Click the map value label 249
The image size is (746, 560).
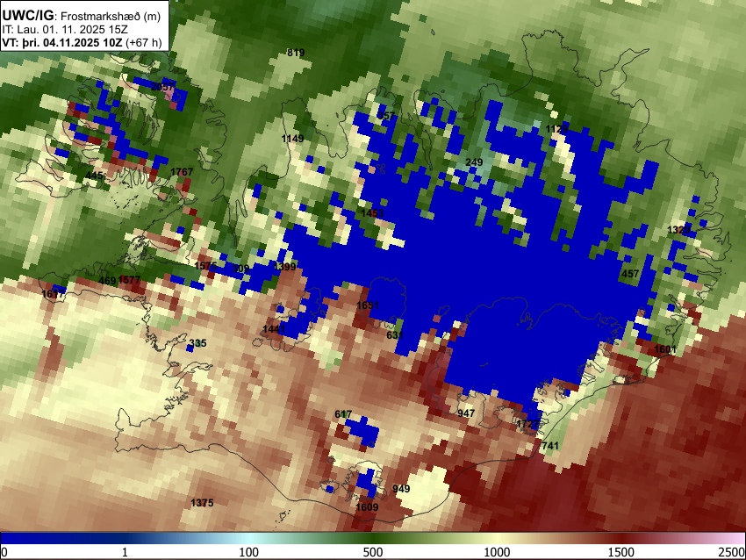pos(474,162)
